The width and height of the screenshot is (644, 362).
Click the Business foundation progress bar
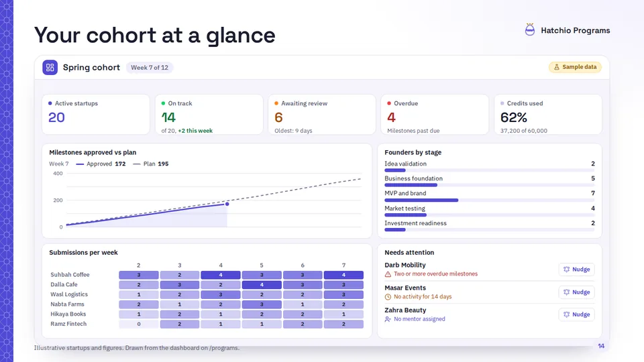(490, 185)
